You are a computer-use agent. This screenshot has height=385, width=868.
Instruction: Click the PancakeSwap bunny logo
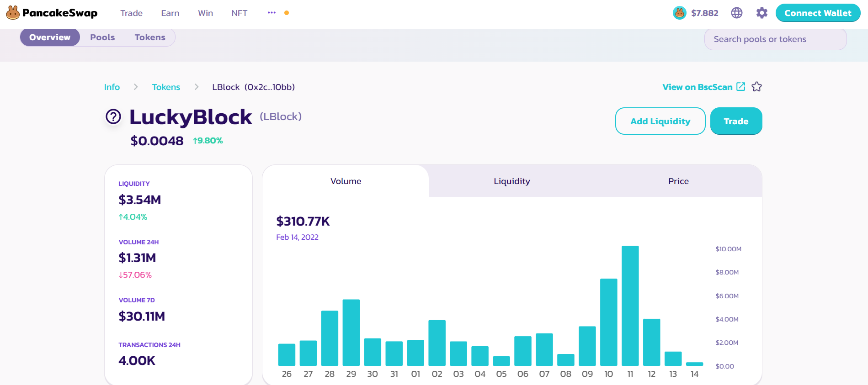tap(13, 13)
